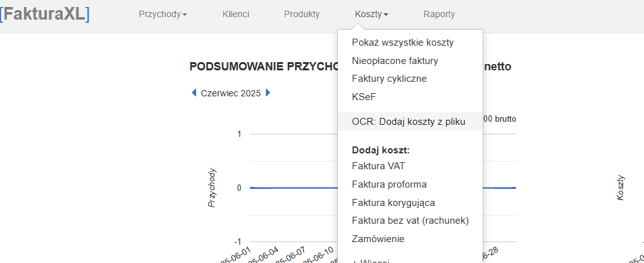The height and width of the screenshot is (263, 644).
Task: Collapse the Koszty dropdown menu
Action: (371, 14)
